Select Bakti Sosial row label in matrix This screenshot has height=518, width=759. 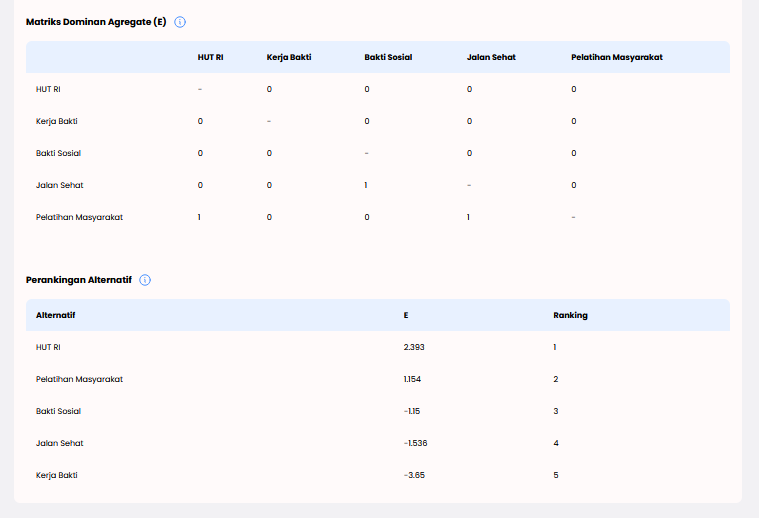(58, 153)
